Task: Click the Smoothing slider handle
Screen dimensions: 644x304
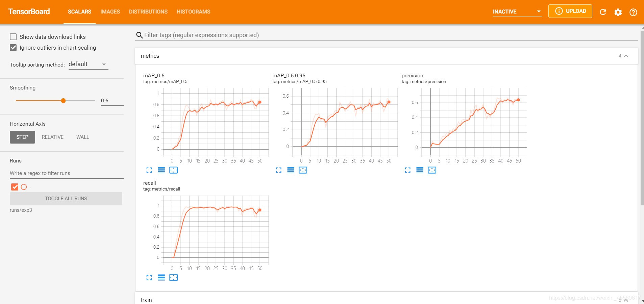Action: (x=63, y=101)
